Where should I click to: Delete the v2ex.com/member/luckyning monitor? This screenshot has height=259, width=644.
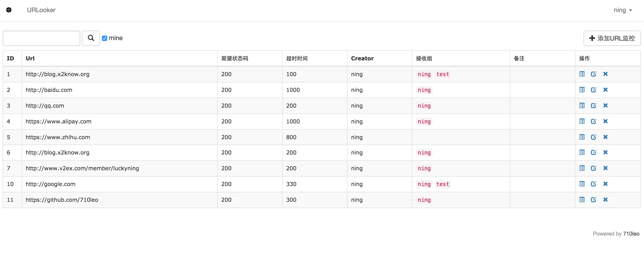pos(605,168)
